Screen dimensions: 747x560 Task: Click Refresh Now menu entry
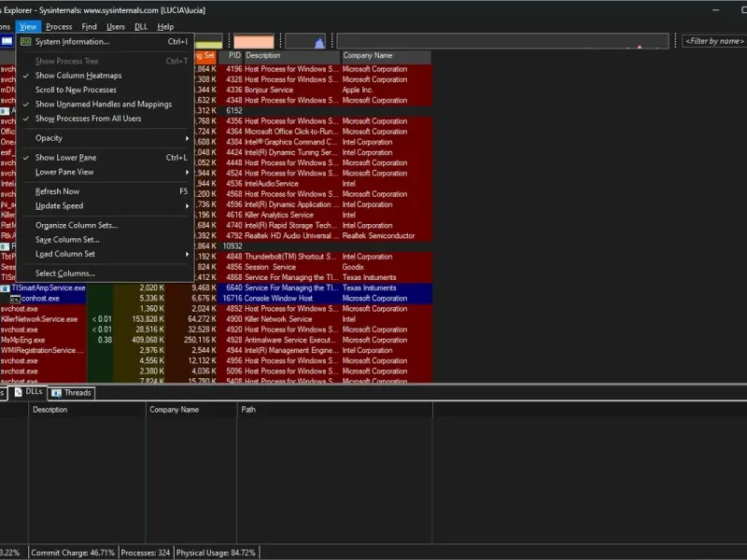[x=57, y=191]
